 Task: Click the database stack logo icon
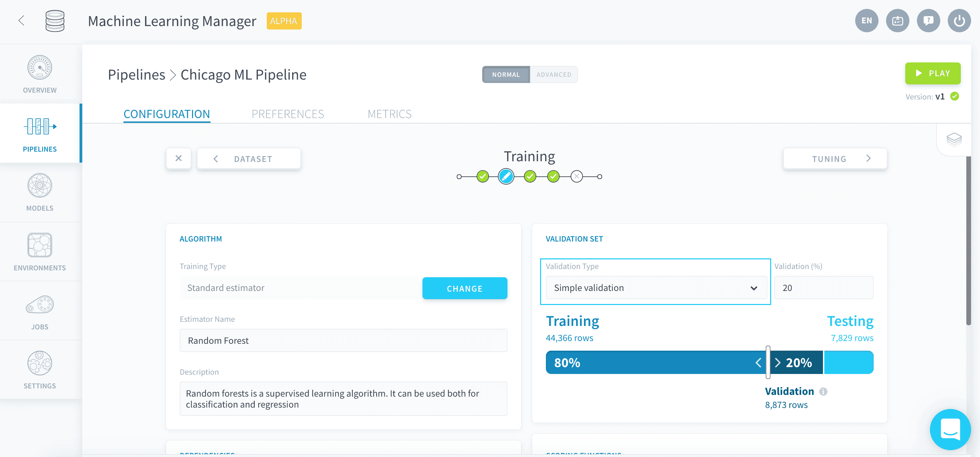point(55,21)
